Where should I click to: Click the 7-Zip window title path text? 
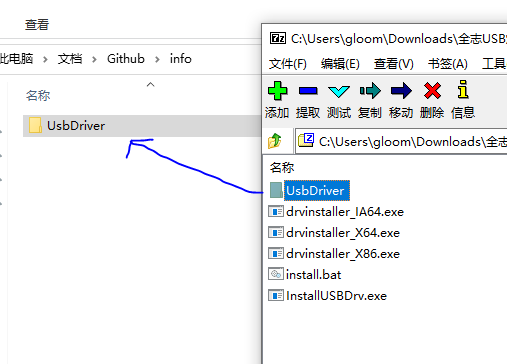click(399, 39)
